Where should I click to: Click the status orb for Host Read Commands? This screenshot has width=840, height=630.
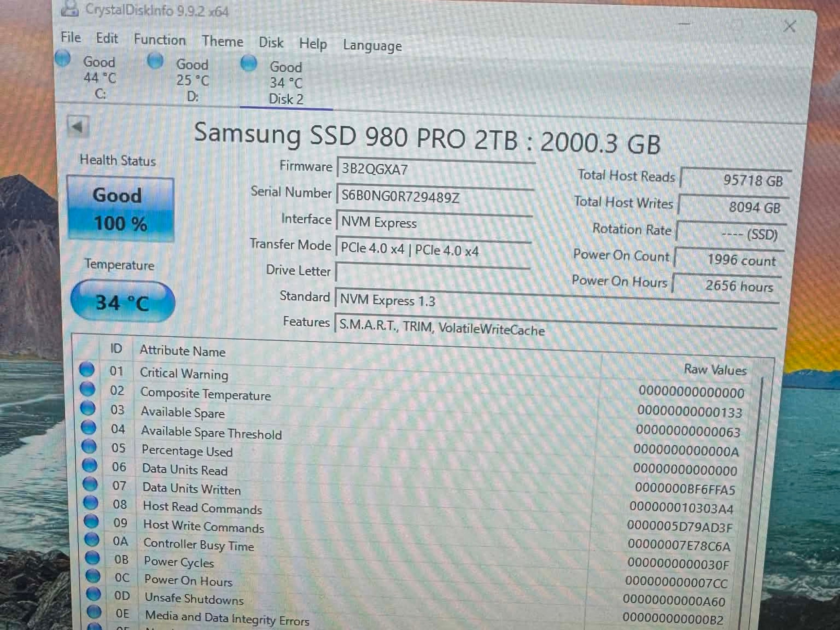coord(91,502)
